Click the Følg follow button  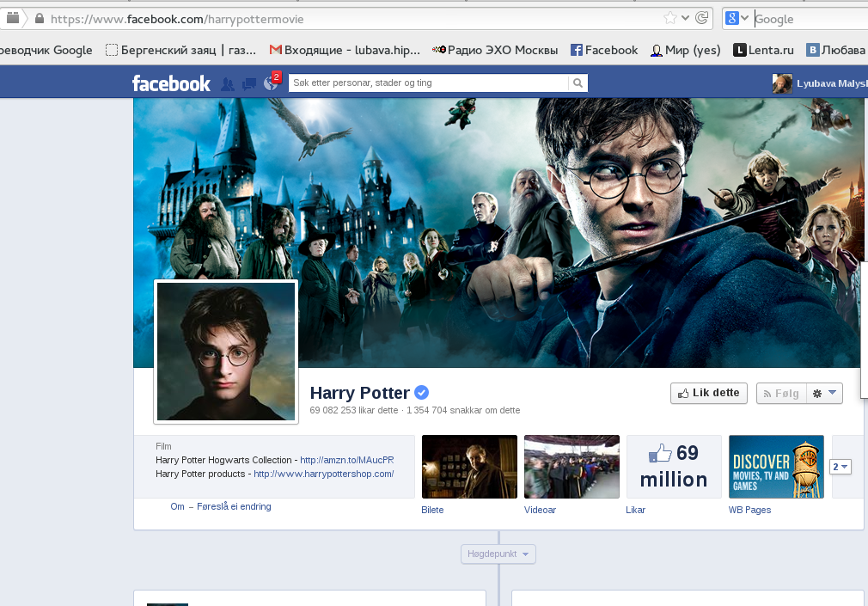click(x=781, y=393)
